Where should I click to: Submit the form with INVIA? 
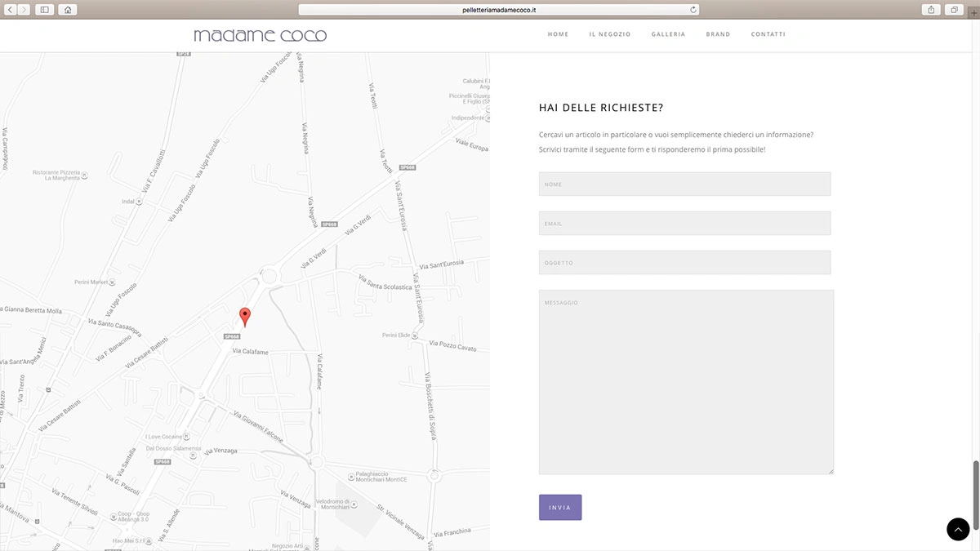tap(560, 507)
